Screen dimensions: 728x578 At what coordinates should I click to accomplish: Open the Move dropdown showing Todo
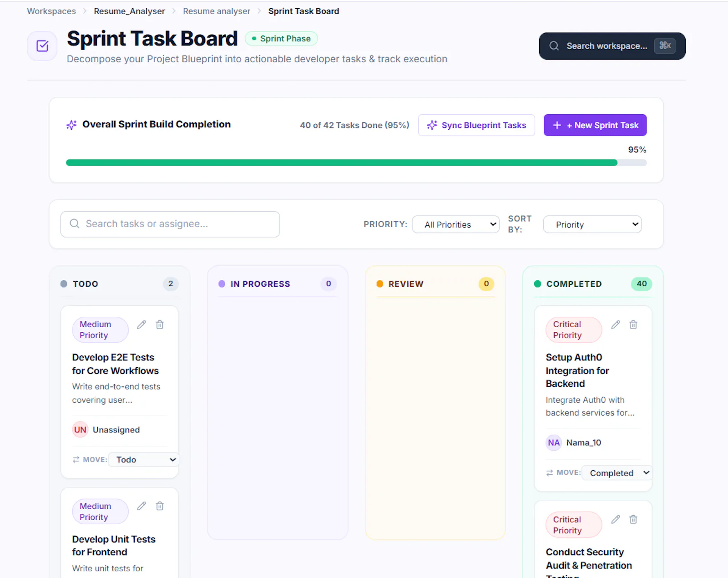144,460
